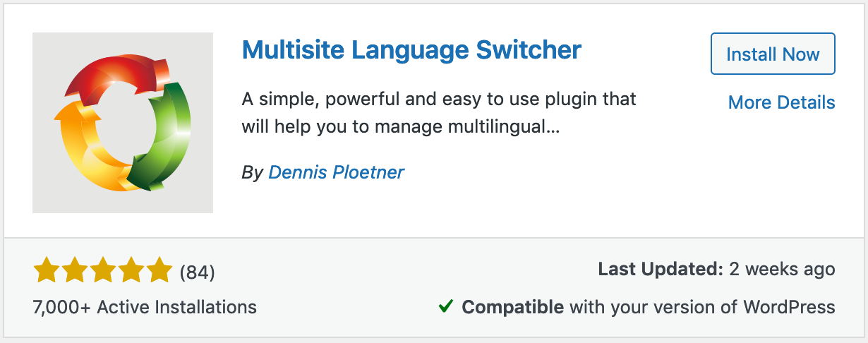Click the 7,000+ Active Installations text
868x343 pixels.
[x=145, y=308]
